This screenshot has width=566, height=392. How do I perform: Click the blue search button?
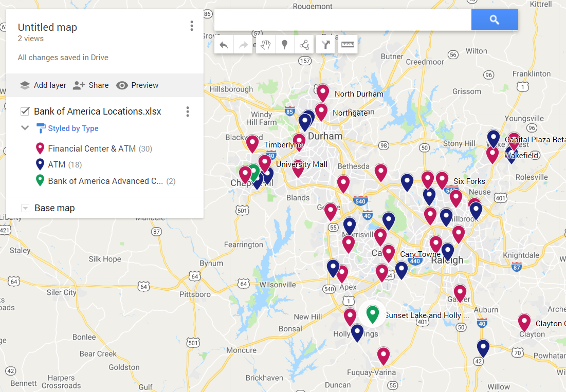pyautogui.click(x=495, y=20)
